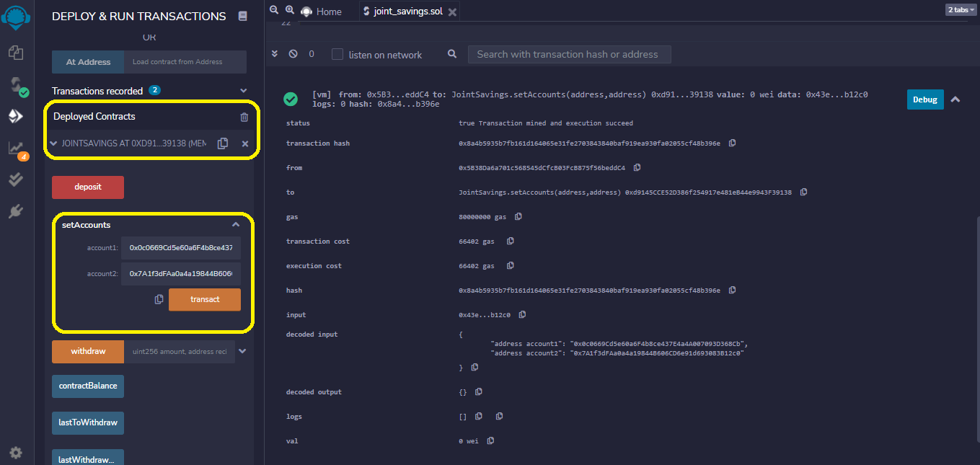980x465 pixels.
Task: Toggle the terminal panel with double chevron
Action: [x=275, y=54]
